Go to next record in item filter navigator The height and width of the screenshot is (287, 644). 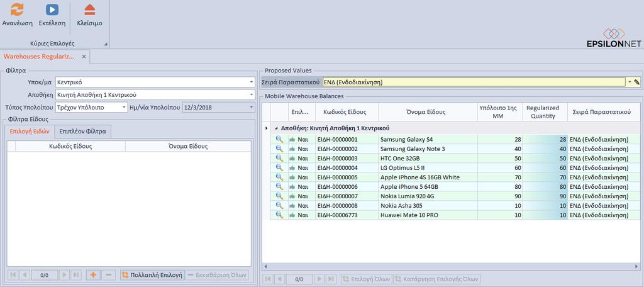click(x=65, y=275)
